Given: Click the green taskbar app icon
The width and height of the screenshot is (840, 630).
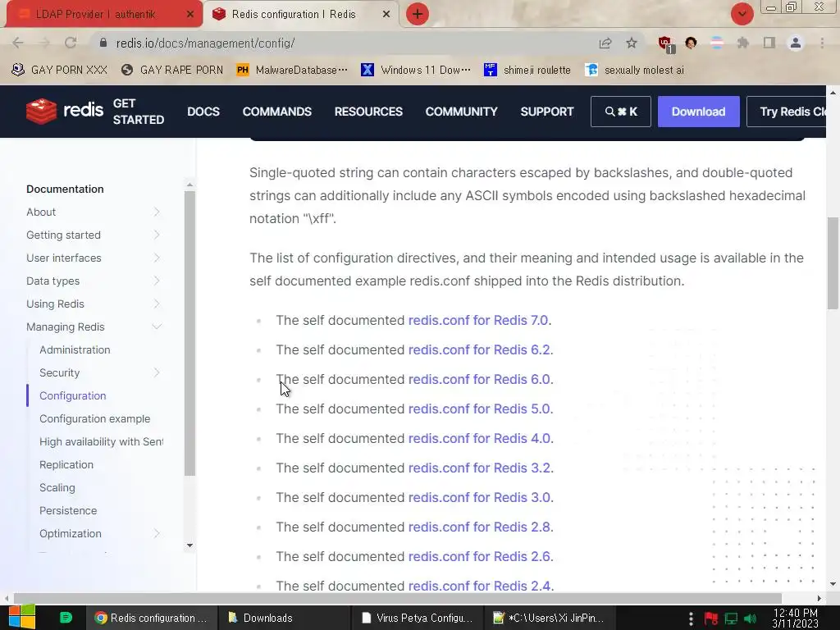Looking at the screenshot, I should [x=66, y=618].
